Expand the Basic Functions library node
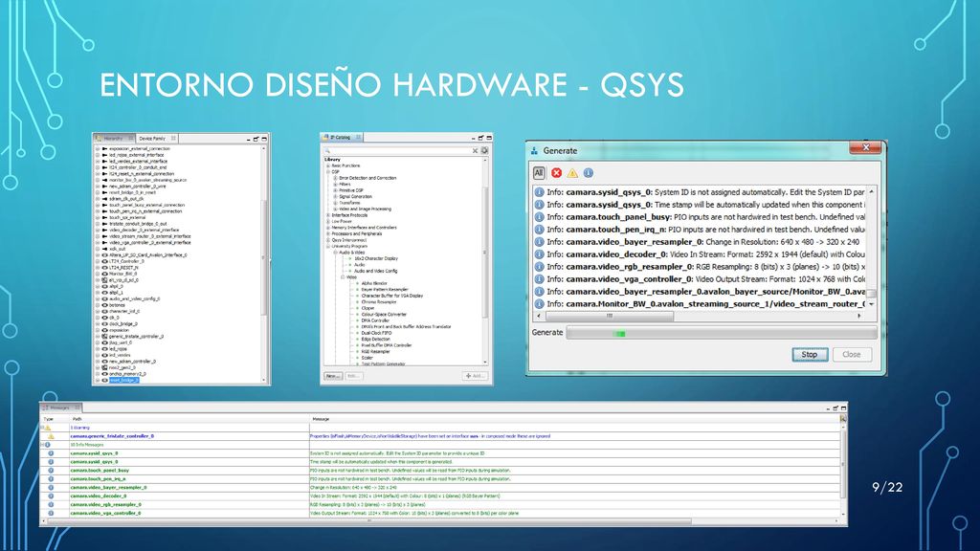 point(328,165)
